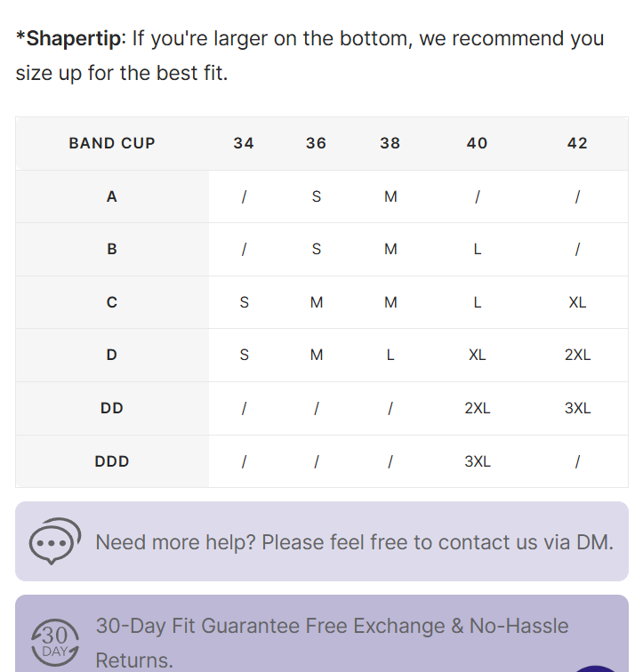Image resolution: width=635 pixels, height=672 pixels.
Task: Click the C cup row label
Action: click(112, 302)
